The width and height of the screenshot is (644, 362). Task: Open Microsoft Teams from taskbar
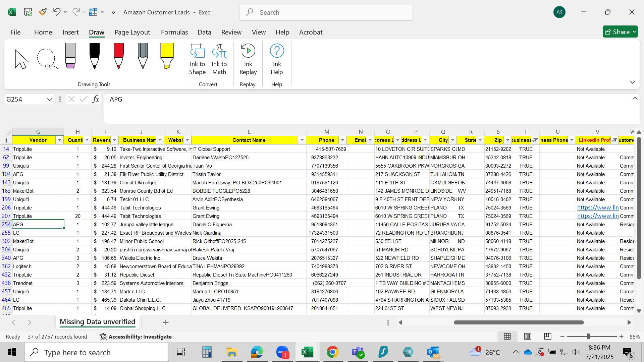(x=358, y=352)
